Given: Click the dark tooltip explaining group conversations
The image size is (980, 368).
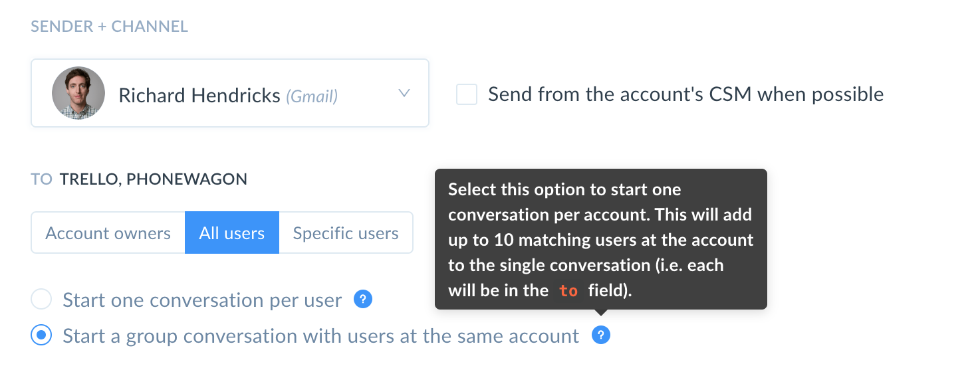Looking at the screenshot, I should [x=601, y=239].
